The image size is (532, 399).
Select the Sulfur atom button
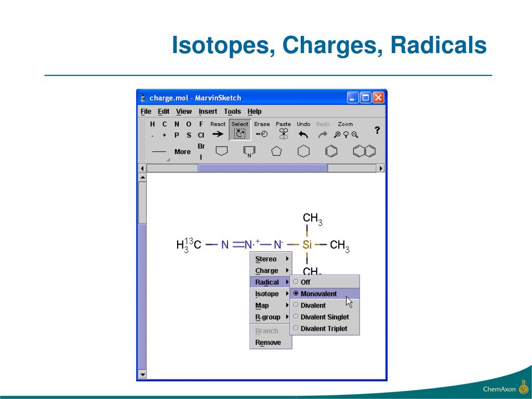tap(189, 135)
